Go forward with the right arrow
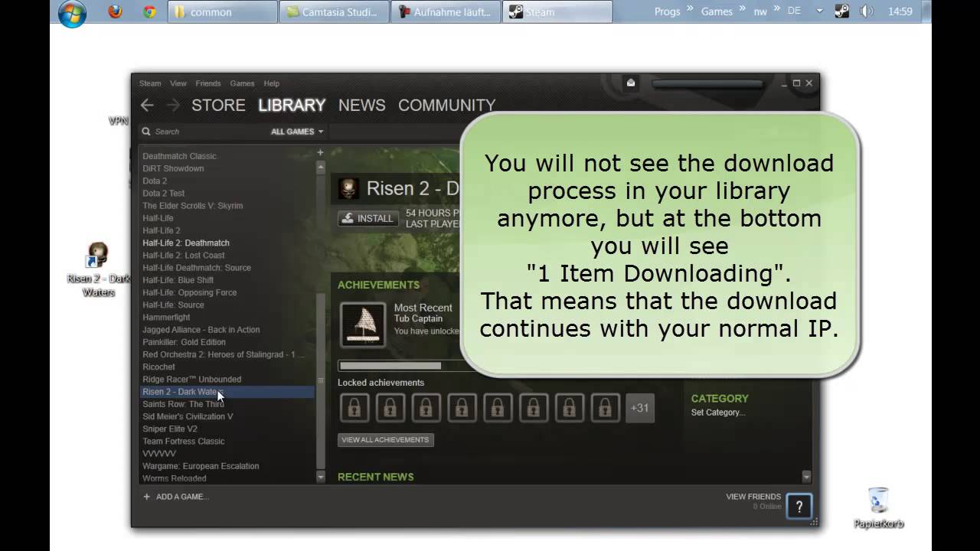The image size is (980, 551). 173,106
